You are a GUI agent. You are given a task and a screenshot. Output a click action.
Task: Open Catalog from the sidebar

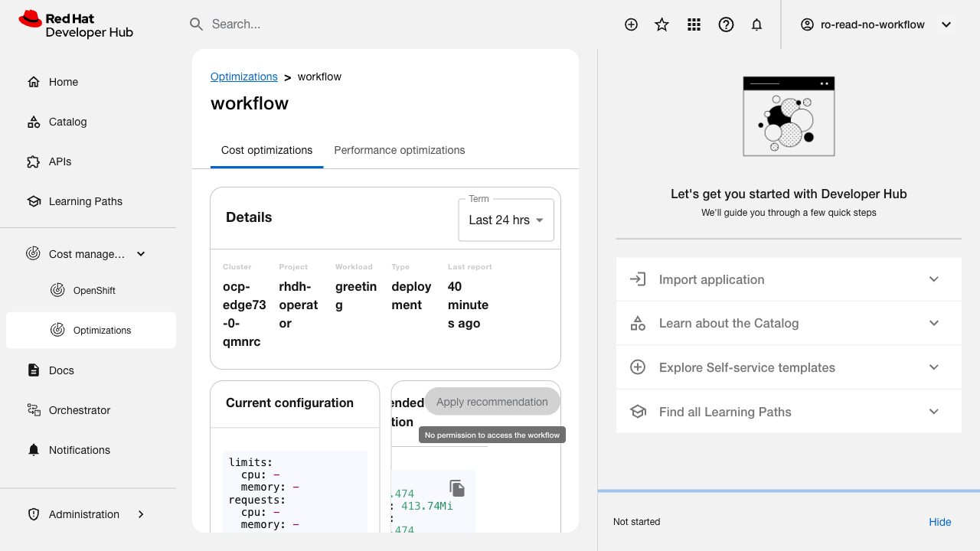point(91,122)
